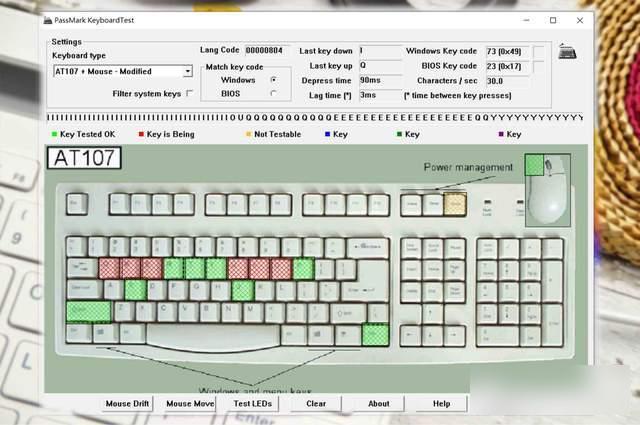The image size is (640, 425).
Task: Click the PassMark KeyboardTest title bar icon
Action: point(48,20)
